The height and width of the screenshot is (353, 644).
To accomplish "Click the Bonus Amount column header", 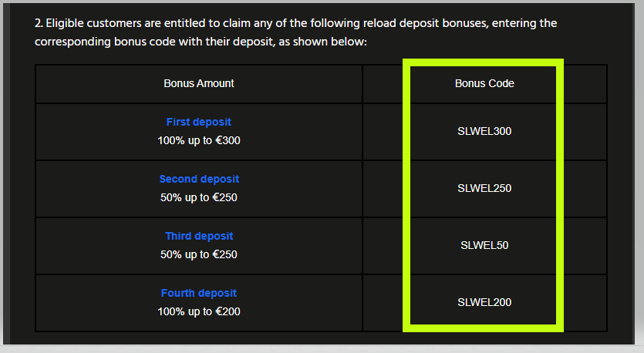I will pos(198,83).
